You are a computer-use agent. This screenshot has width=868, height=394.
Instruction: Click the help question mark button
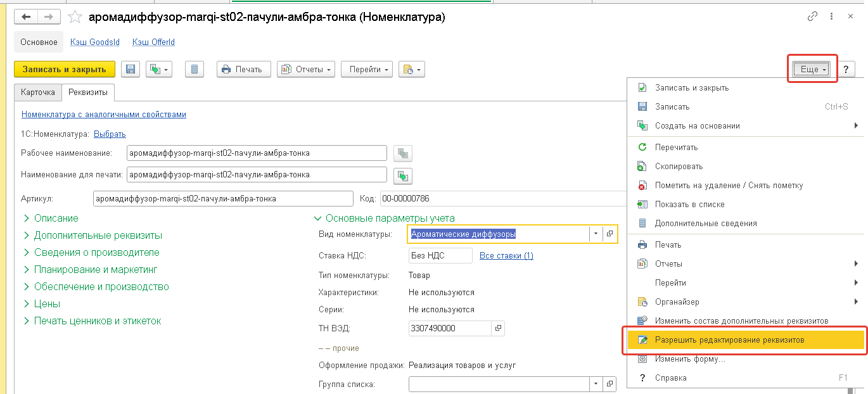coord(845,70)
